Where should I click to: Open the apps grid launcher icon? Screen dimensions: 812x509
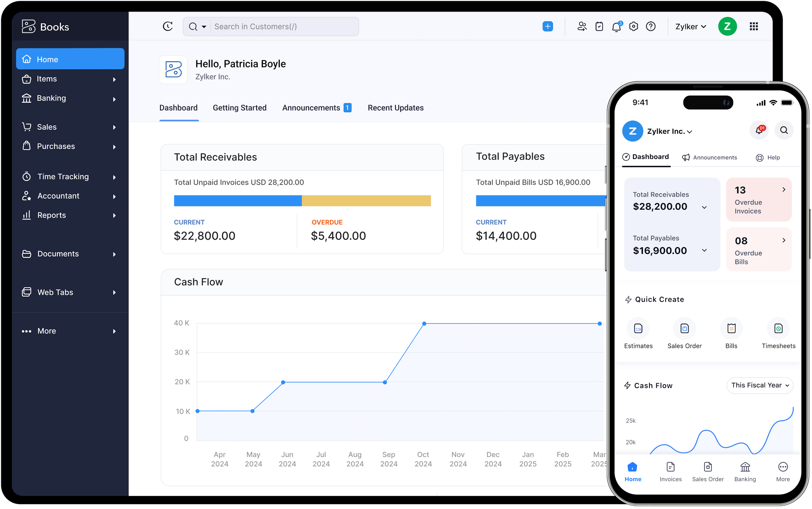coord(753,26)
